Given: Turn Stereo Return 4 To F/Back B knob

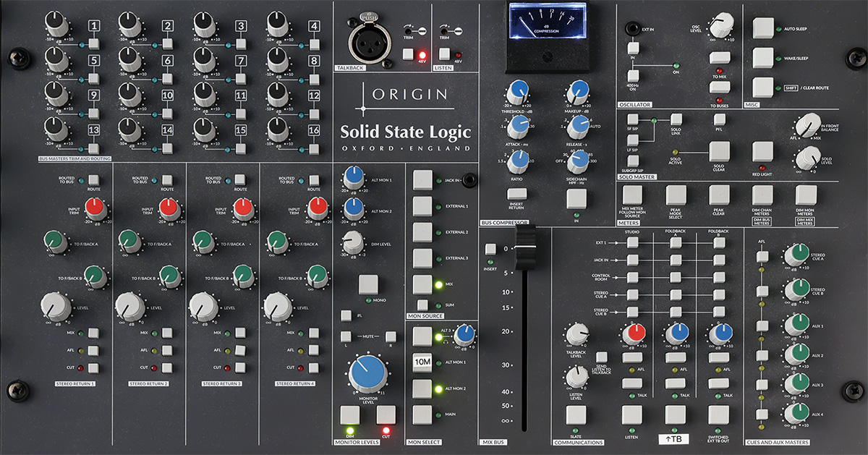Looking at the screenshot, I should coord(317,276).
